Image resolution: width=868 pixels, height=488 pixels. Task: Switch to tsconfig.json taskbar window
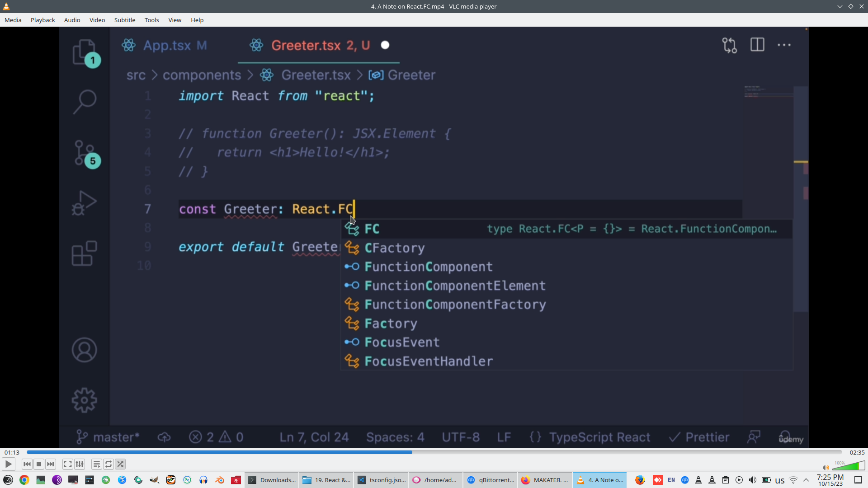point(382,480)
